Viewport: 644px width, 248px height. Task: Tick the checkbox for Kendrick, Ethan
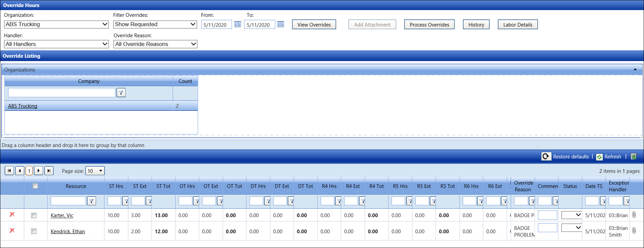pyautogui.click(x=34, y=231)
